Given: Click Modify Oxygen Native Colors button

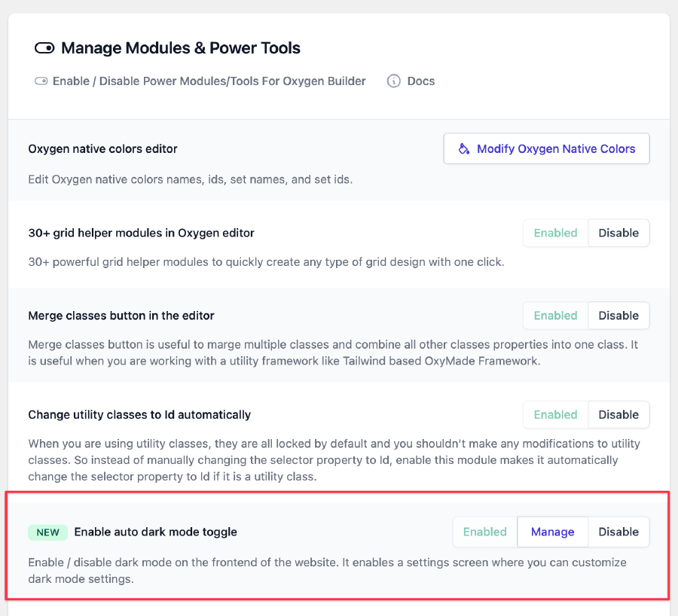Looking at the screenshot, I should coord(547,148).
